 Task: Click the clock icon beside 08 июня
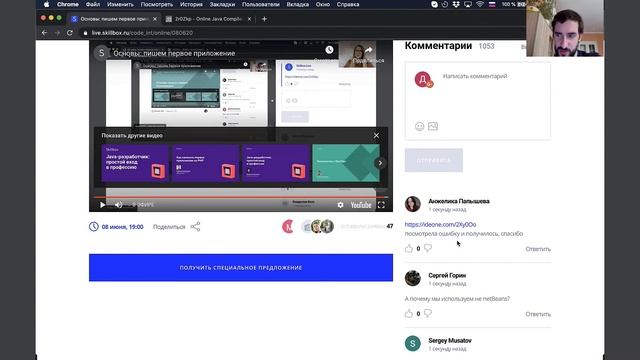[x=93, y=227]
